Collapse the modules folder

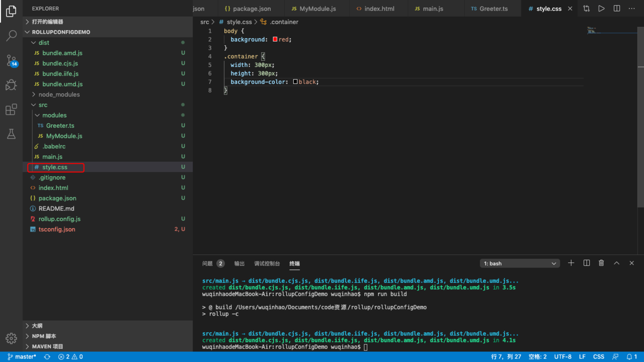coord(108,115)
